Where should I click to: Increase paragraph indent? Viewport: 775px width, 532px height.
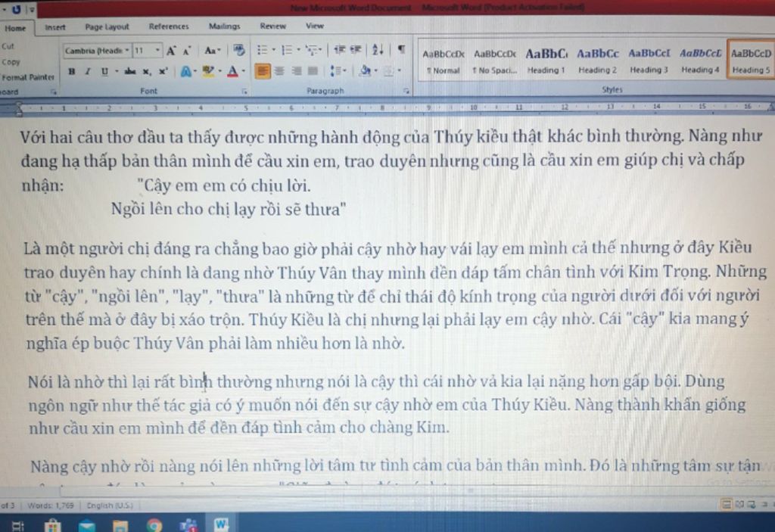[x=356, y=49]
